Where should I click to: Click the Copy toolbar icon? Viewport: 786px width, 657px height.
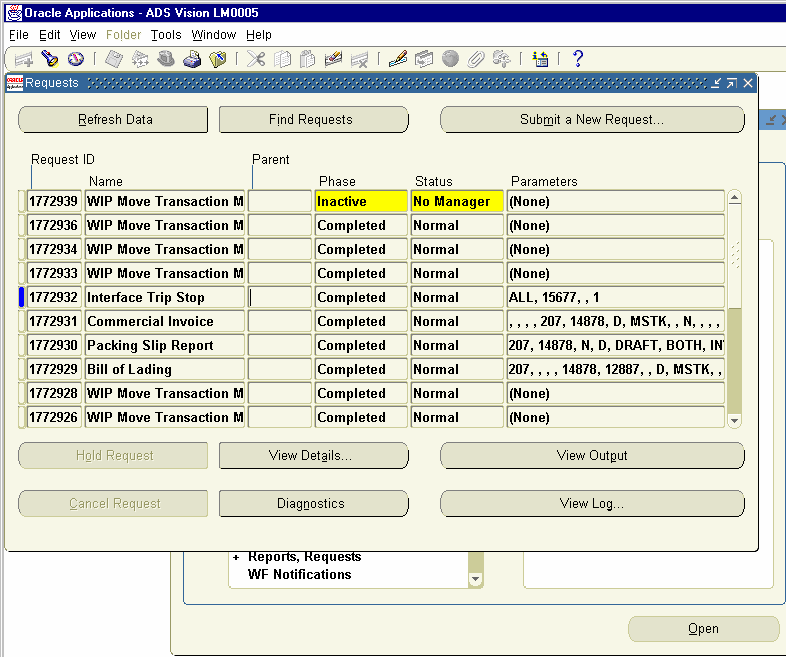tap(282, 59)
